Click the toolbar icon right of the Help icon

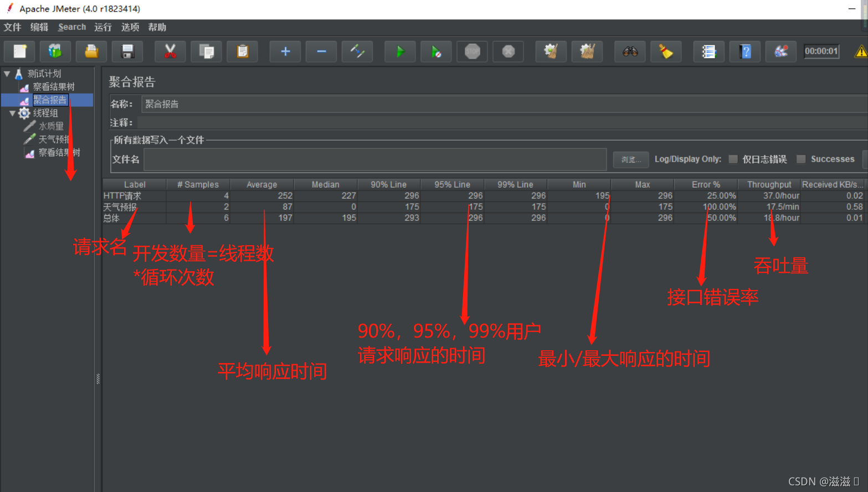click(781, 51)
